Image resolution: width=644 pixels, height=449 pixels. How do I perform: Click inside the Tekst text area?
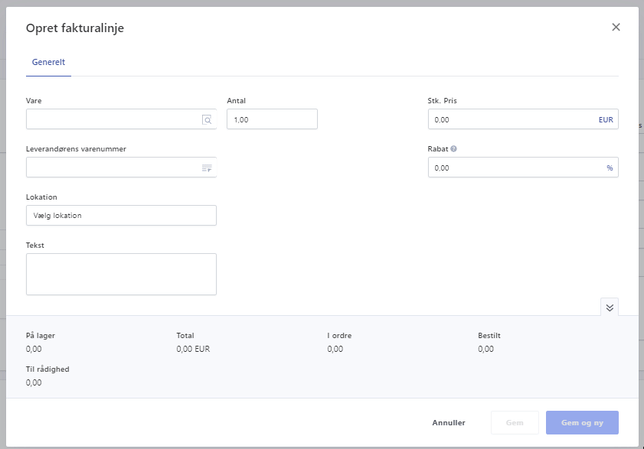tap(121, 274)
